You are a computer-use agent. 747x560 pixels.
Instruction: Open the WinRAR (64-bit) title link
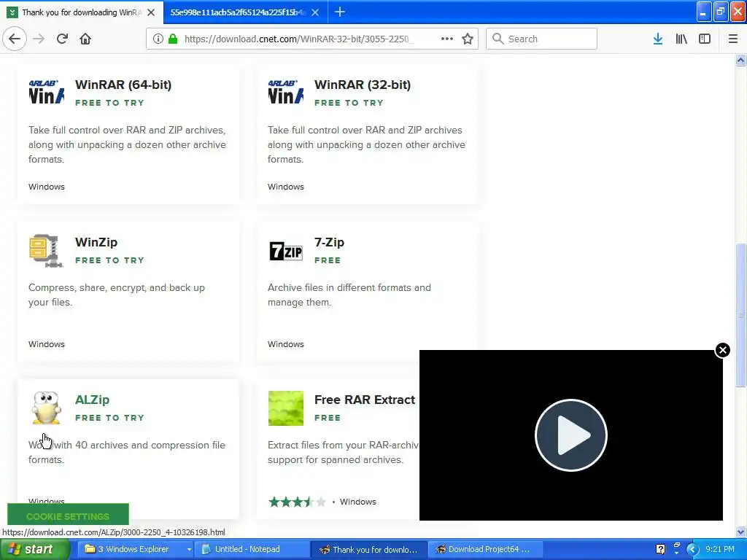coord(123,85)
